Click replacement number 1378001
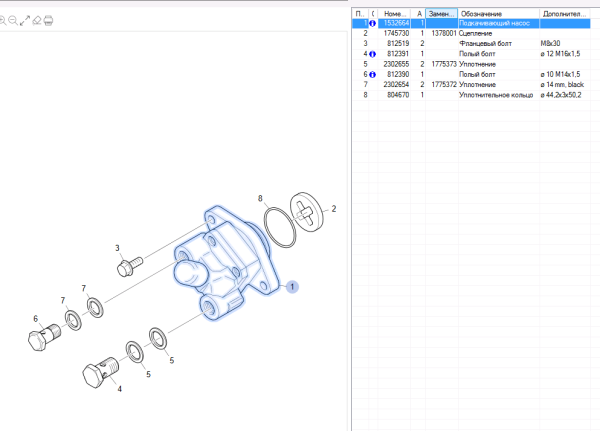The image size is (600, 431). (x=444, y=33)
